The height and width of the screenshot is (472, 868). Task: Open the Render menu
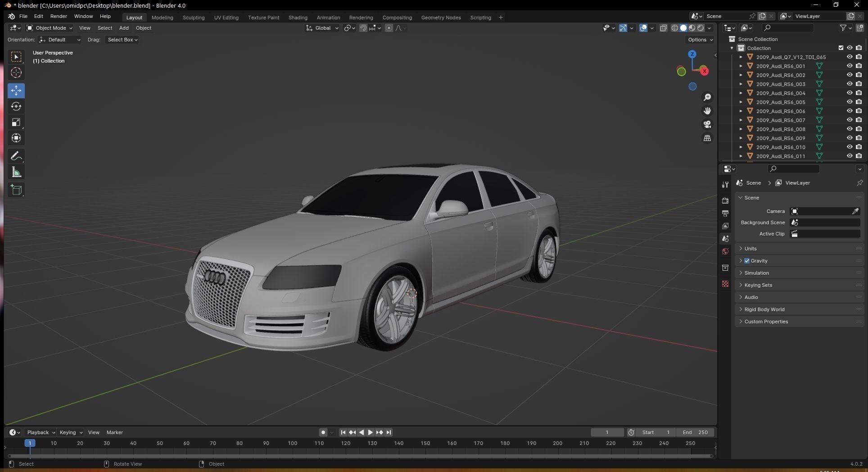(x=59, y=16)
